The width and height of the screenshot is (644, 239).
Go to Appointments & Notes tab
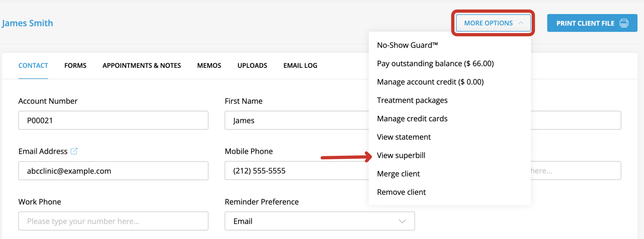[141, 65]
